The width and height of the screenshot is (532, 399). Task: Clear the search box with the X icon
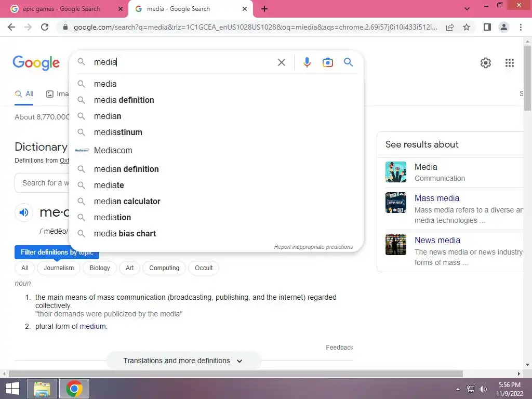tap(281, 62)
